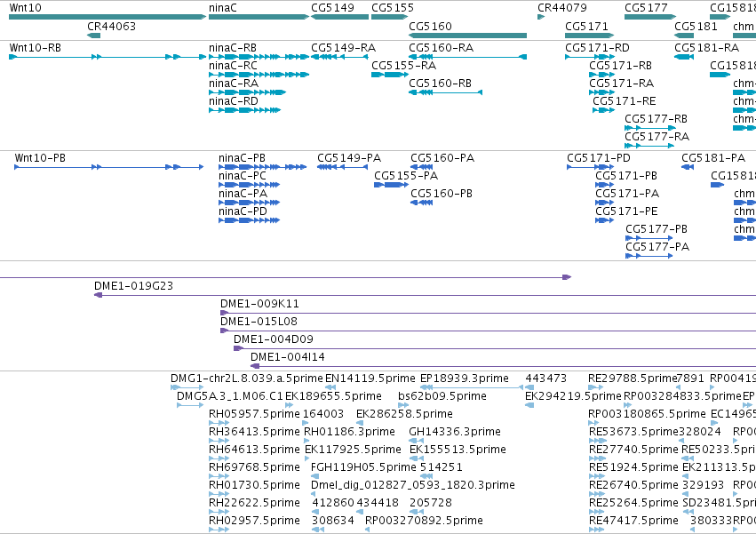The width and height of the screenshot is (756, 534).
Task: Select protein CG5177-PA
Action: (649, 257)
